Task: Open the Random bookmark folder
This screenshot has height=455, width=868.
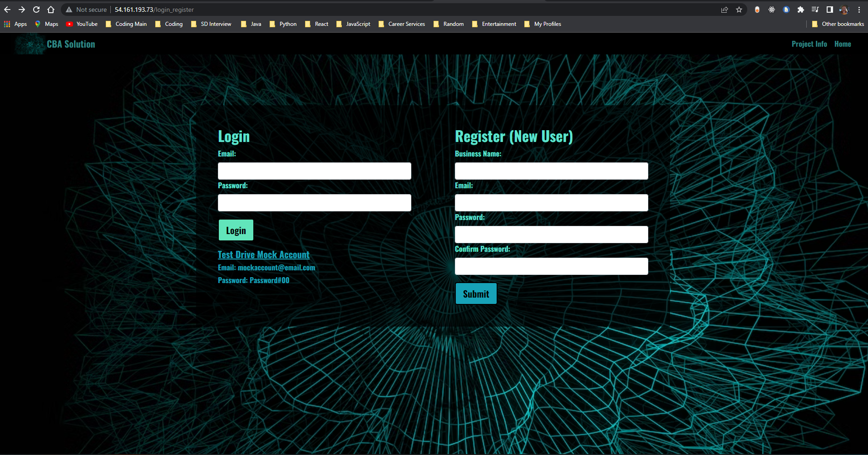Action: 449,24
